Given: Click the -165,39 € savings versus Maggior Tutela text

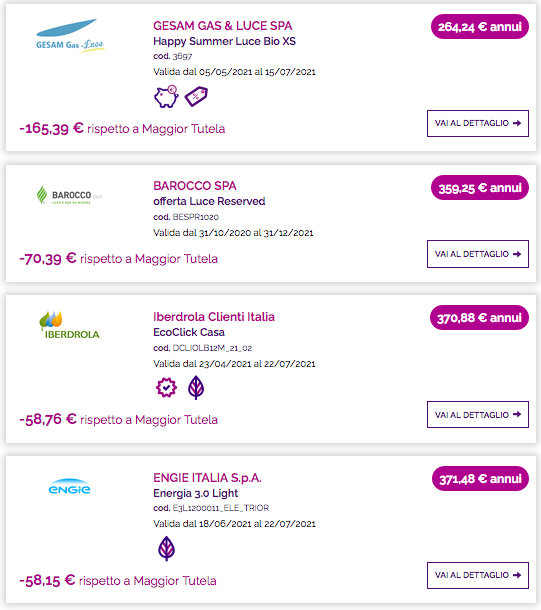Looking at the screenshot, I should pyautogui.click(x=122, y=128).
